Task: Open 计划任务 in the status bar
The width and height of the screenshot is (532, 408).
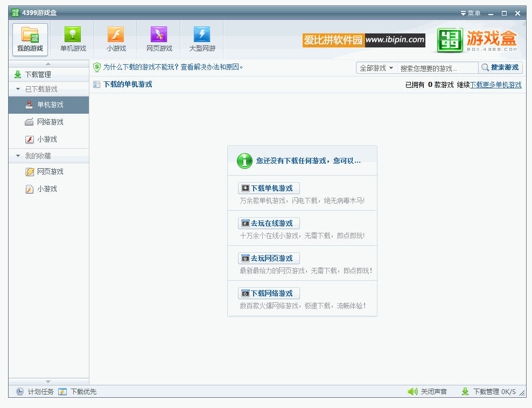Action: 41,392
